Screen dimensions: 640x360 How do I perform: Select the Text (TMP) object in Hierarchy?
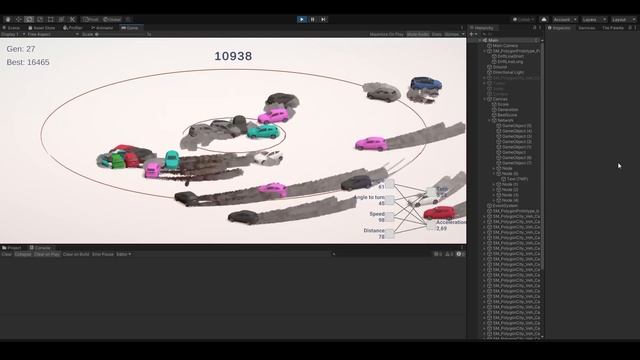517,179
